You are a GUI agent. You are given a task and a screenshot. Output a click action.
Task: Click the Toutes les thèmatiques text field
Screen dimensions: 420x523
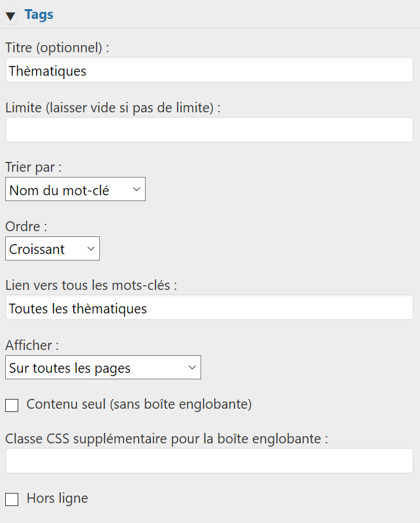pos(209,308)
